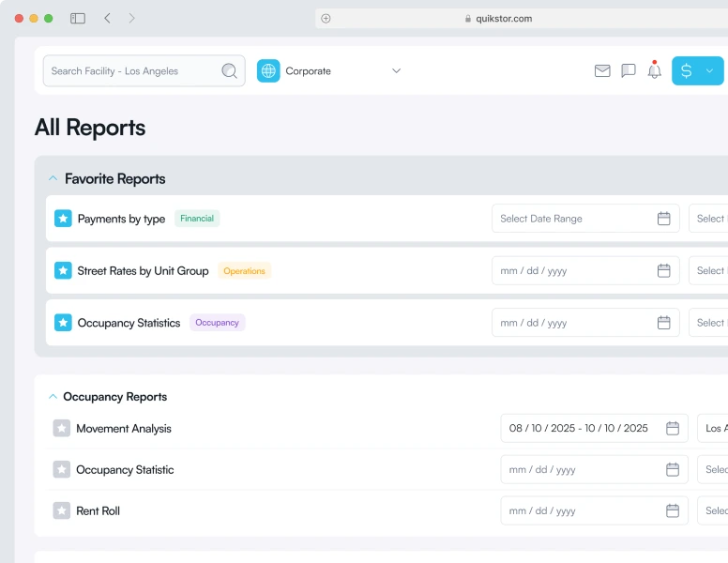
Task: Open the notifications bell
Action: pos(654,70)
